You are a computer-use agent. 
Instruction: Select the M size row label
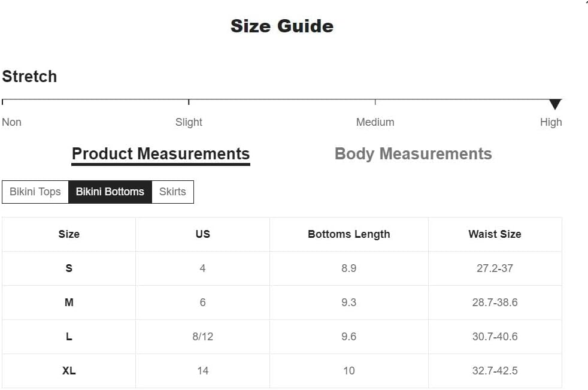tap(69, 303)
